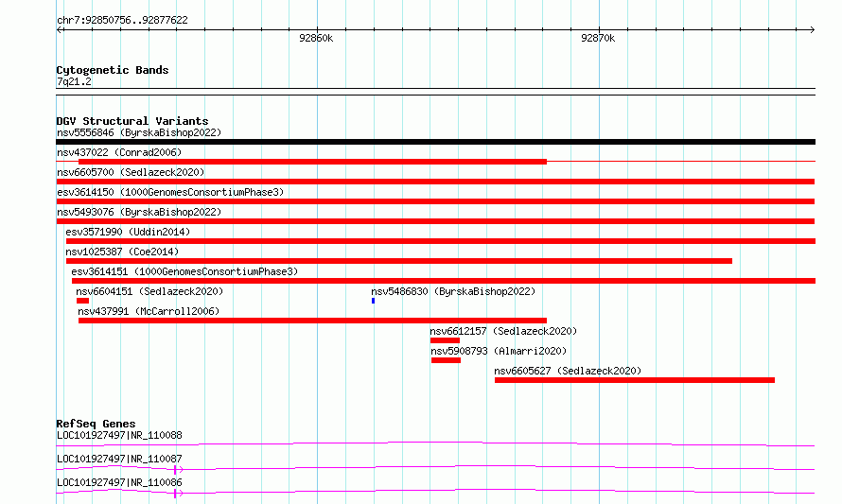842x504 pixels.
Task: Click the 92870k ruler position
Action: (x=598, y=38)
